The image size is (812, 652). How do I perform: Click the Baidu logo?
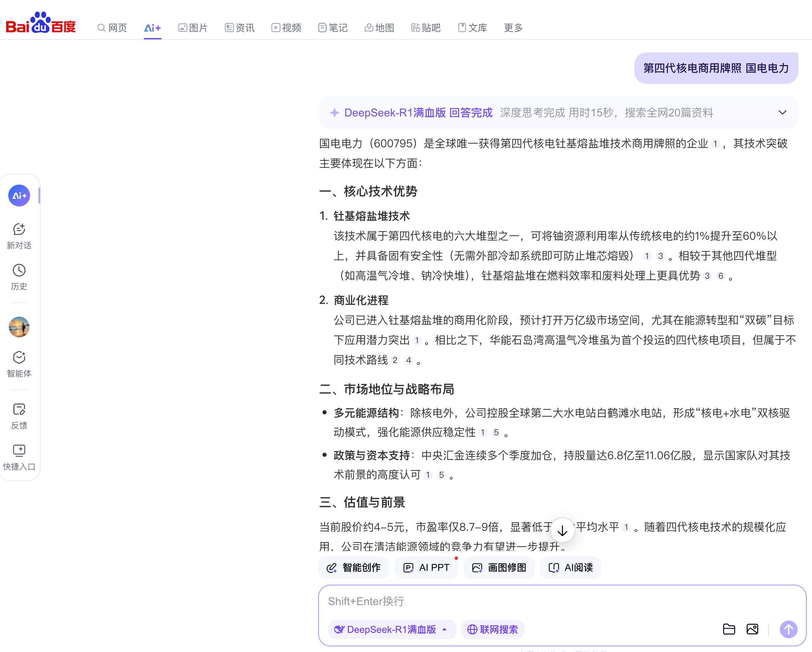point(41,23)
